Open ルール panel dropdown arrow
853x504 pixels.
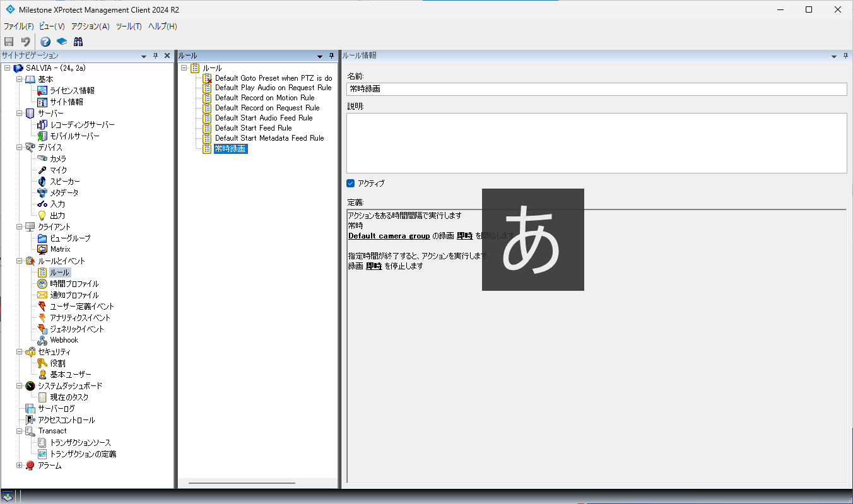coord(320,56)
